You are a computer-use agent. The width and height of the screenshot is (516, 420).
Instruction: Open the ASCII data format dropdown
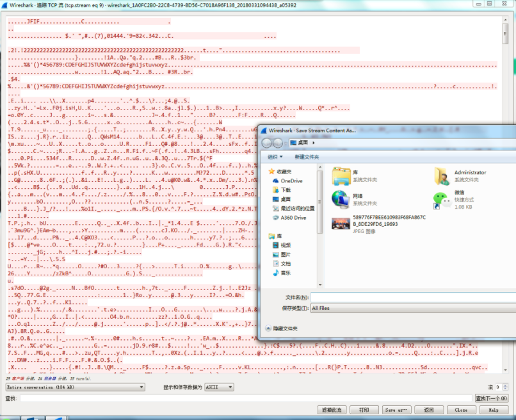(219, 387)
